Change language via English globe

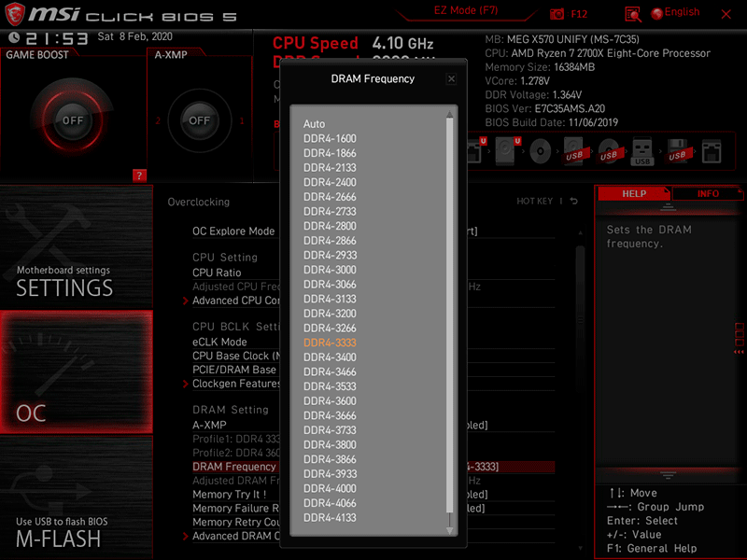675,12
